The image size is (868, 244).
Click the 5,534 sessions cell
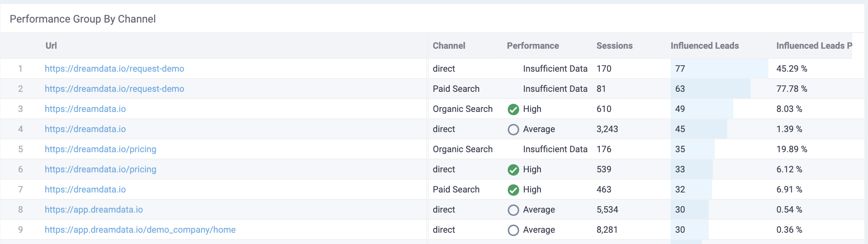(607, 209)
